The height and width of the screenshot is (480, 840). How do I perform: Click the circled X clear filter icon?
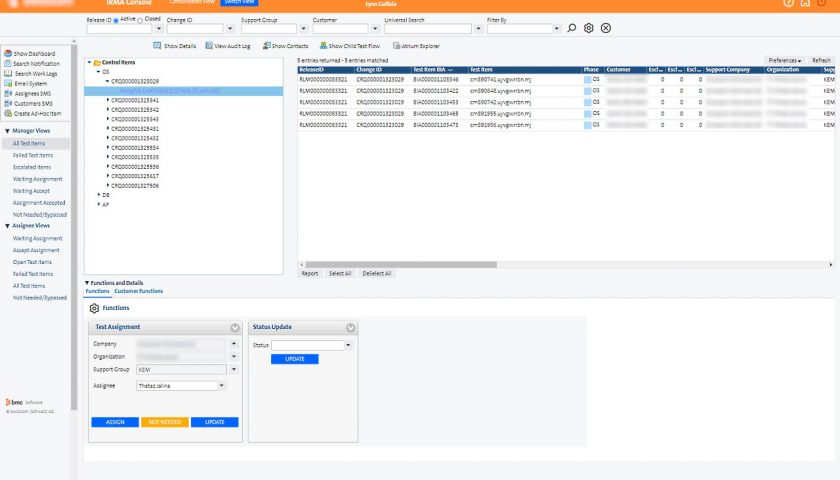pyautogui.click(x=606, y=28)
